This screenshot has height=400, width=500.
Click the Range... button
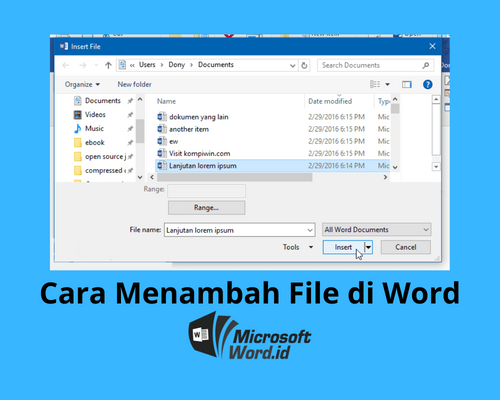207,208
